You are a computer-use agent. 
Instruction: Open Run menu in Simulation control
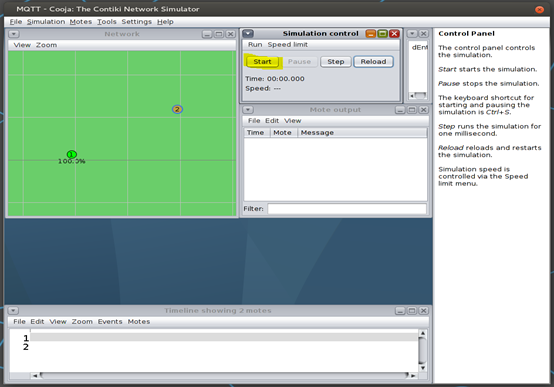coord(255,45)
